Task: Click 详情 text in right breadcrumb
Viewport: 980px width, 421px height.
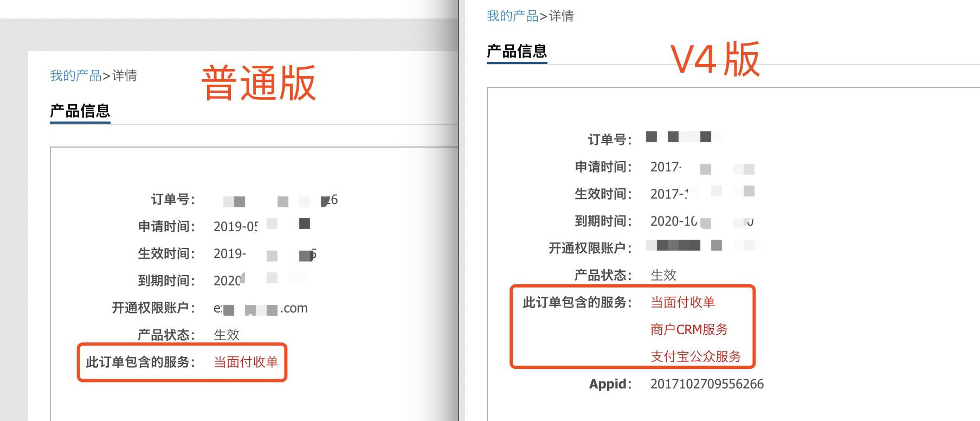Action: (x=562, y=16)
